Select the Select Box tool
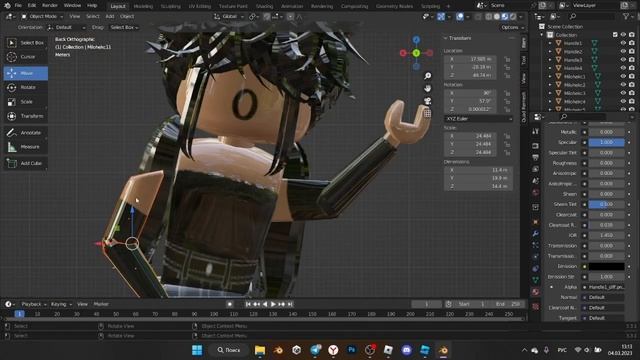Screen dimensions: 640x360 click(26, 42)
